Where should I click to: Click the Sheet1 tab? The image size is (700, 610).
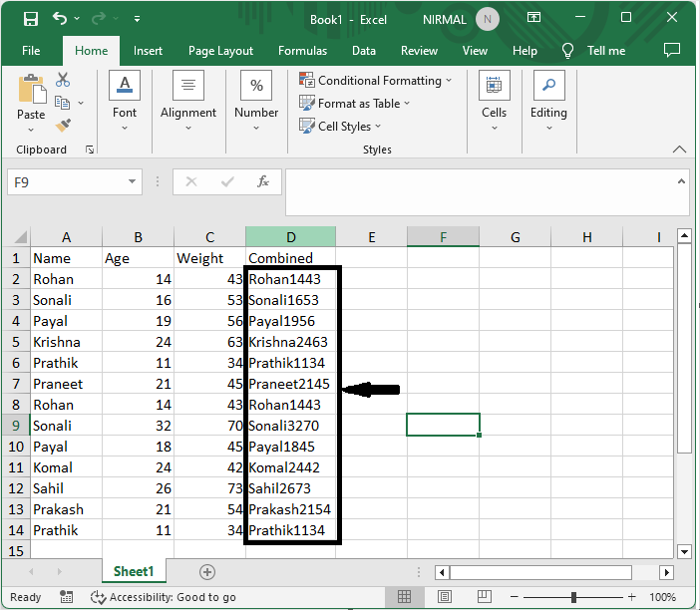coord(134,571)
